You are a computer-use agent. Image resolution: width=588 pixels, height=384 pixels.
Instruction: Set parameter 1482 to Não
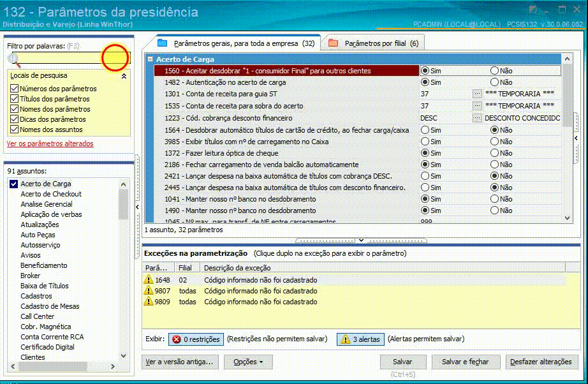(495, 82)
